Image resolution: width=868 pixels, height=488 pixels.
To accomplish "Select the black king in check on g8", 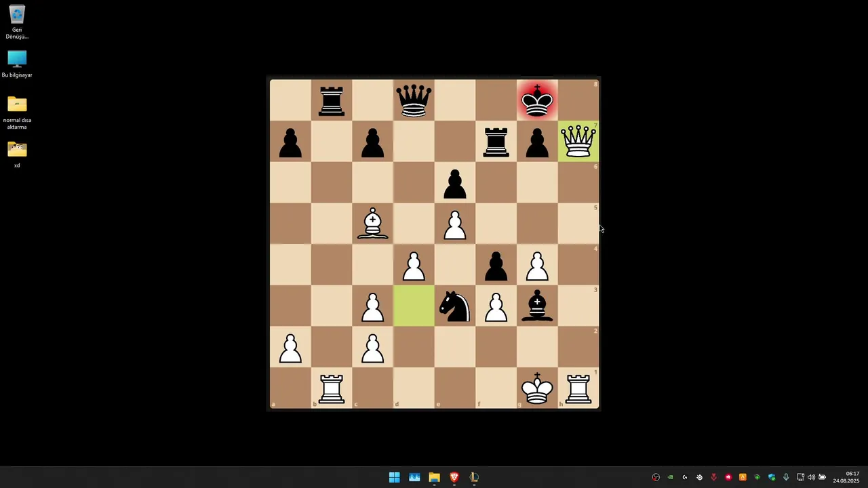I will 537,100.
